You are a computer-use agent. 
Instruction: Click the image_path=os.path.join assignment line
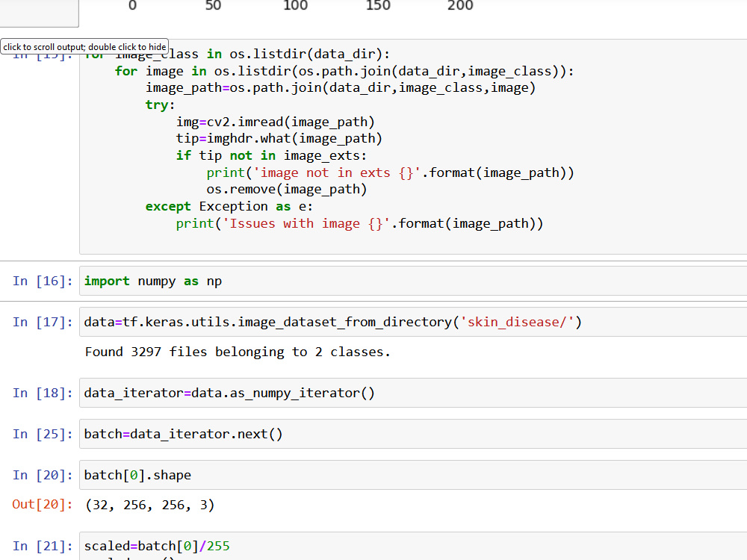[x=341, y=87]
